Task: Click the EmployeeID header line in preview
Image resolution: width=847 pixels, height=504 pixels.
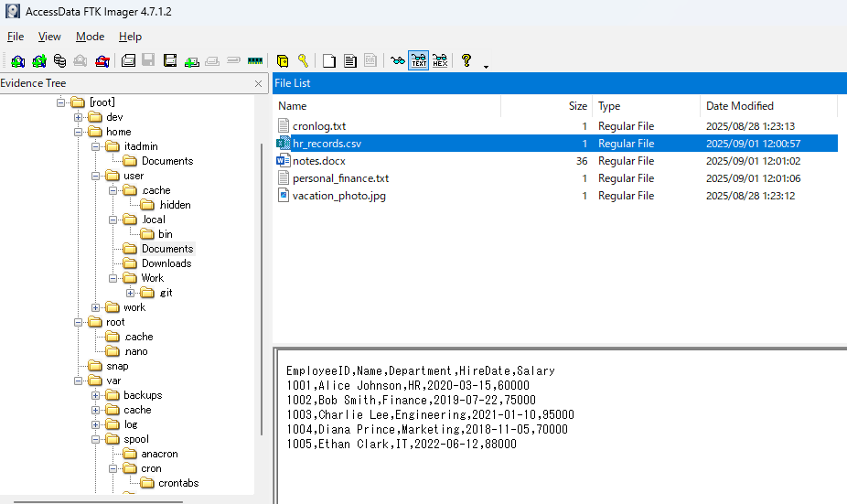Action: point(420,370)
